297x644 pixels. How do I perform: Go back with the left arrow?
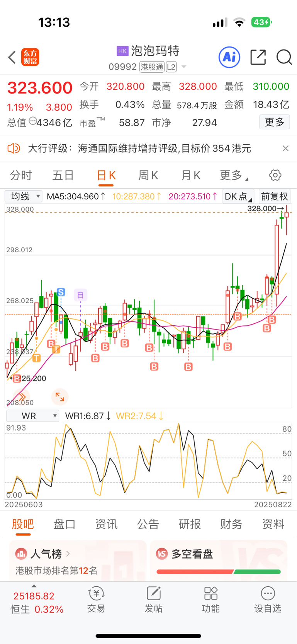pos(12,57)
